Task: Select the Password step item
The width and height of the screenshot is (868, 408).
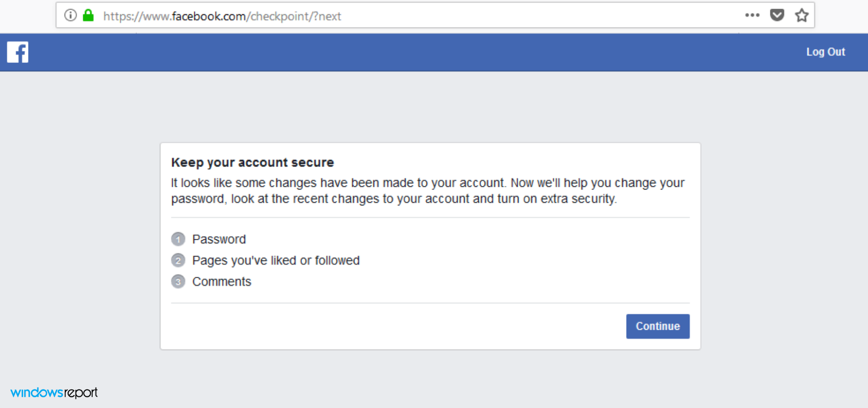Action: click(219, 239)
